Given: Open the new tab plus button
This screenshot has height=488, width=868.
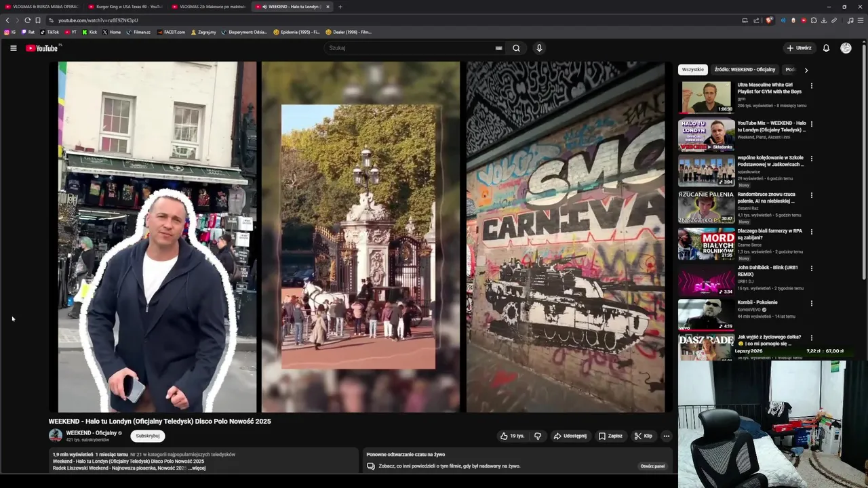Looking at the screenshot, I should coord(340,7).
